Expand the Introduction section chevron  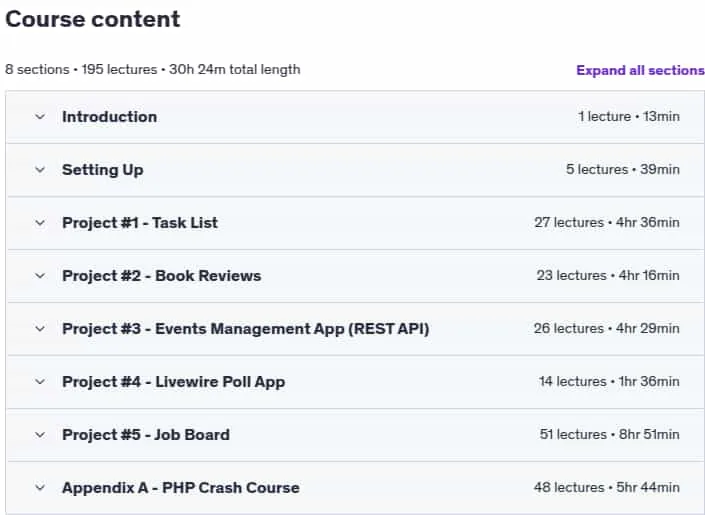[x=40, y=117]
